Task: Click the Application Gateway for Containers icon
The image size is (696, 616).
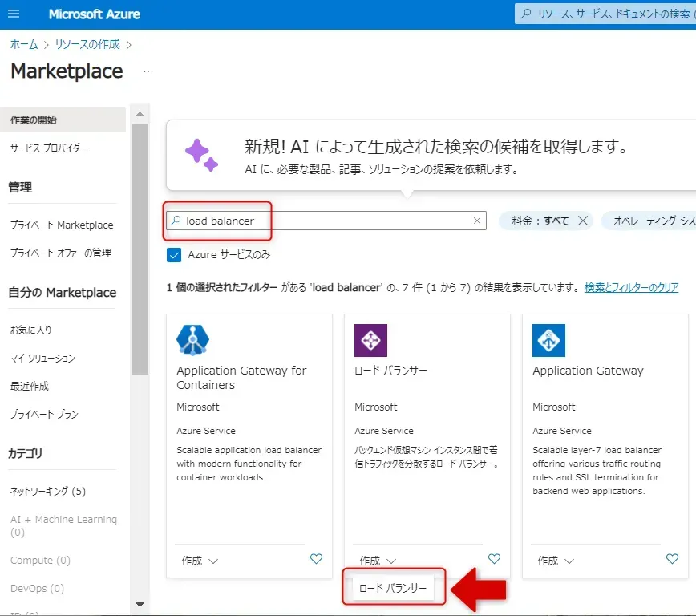Action: click(x=192, y=340)
